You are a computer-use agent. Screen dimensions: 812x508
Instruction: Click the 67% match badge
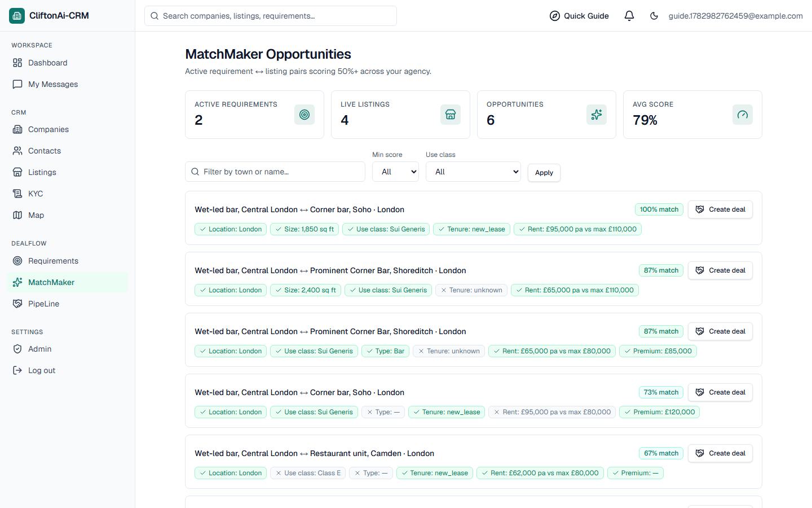pos(661,453)
